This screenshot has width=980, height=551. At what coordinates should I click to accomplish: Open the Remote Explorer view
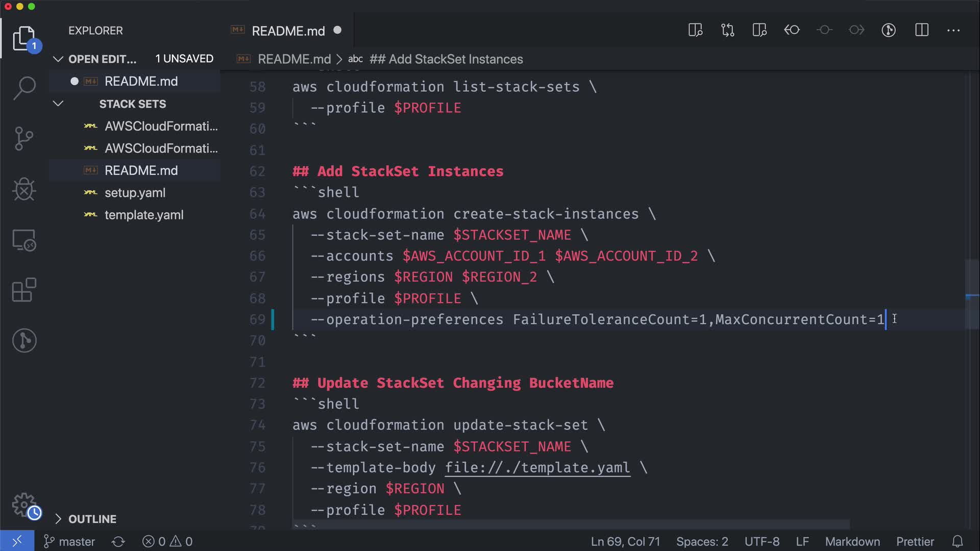[x=24, y=240]
